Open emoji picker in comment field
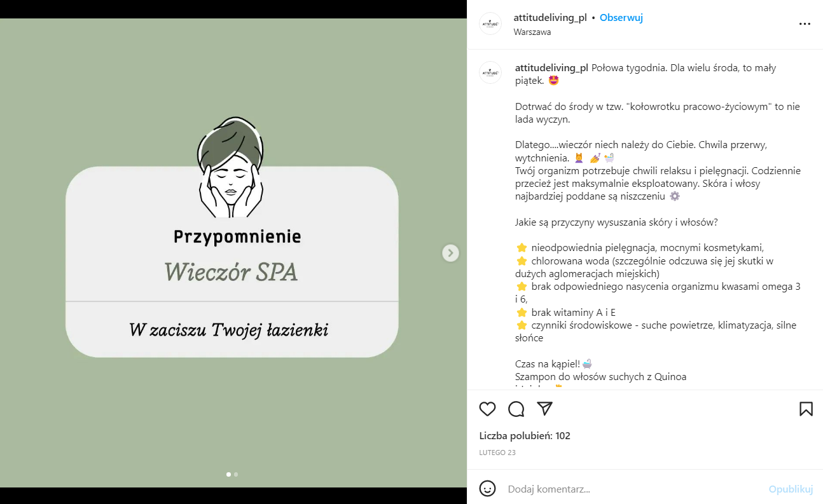 coord(487,489)
